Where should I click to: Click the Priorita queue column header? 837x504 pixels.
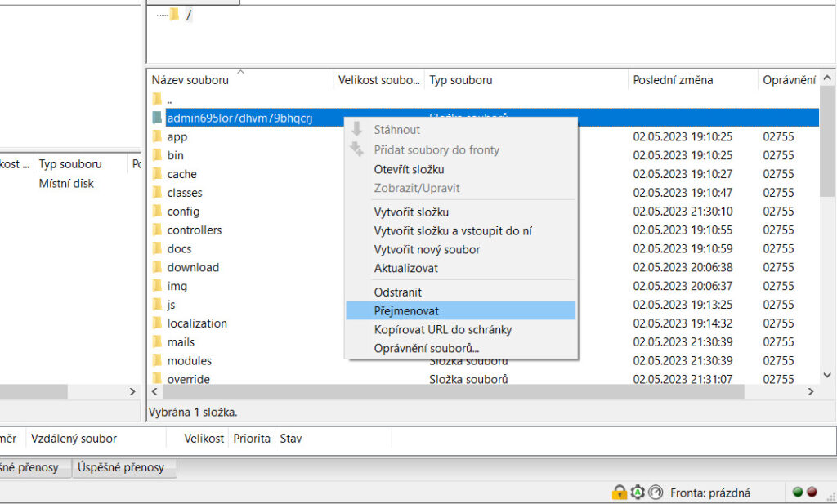click(252, 439)
